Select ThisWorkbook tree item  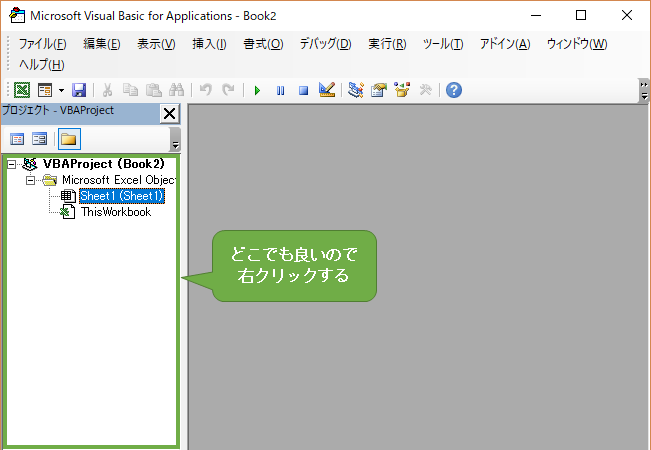tap(116, 212)
